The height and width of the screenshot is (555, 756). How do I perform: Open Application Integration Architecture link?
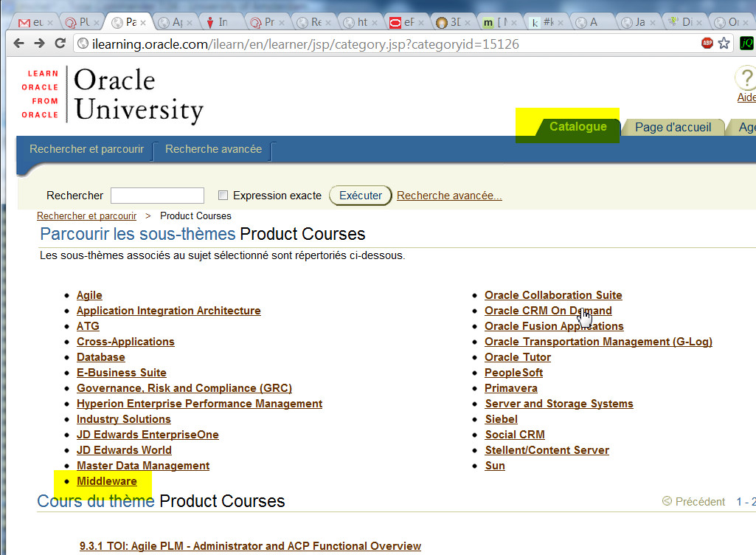169,310
